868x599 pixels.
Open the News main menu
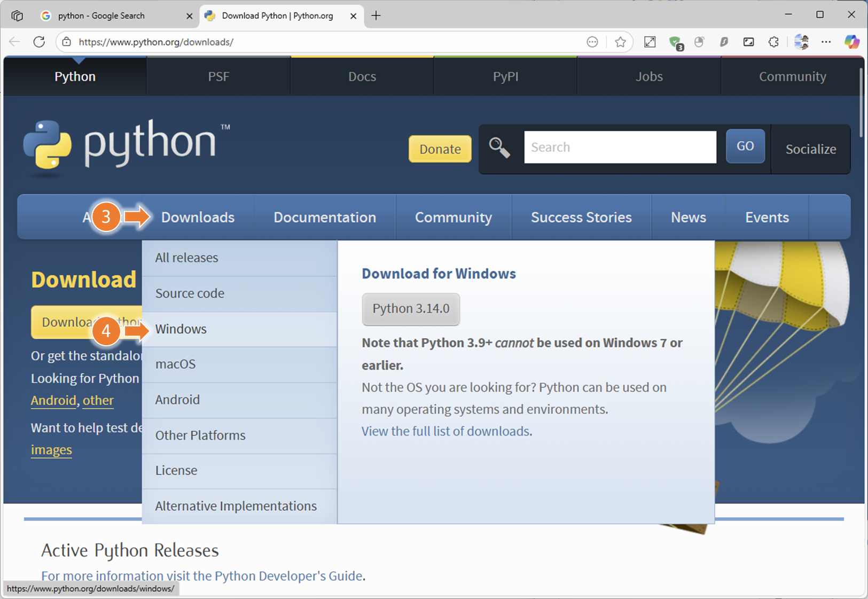(689, 217)
